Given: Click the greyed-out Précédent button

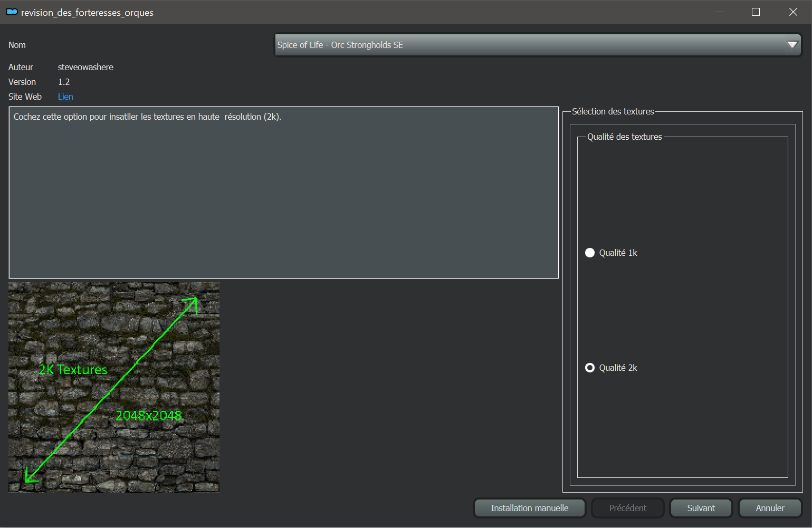Looking at the screenshot, I should point(627,508).
